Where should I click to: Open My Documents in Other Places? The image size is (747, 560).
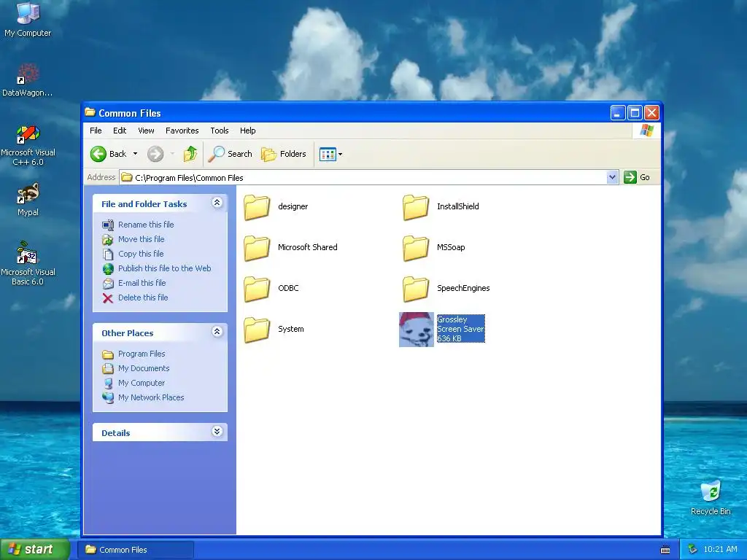pyautogui.click(x=144, y=368)
